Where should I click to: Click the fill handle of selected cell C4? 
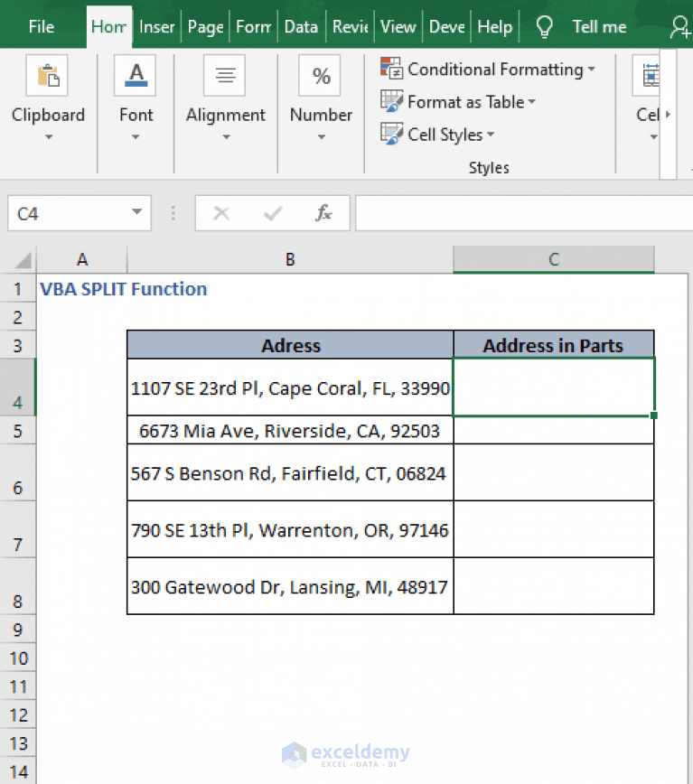tap(654, 415)
